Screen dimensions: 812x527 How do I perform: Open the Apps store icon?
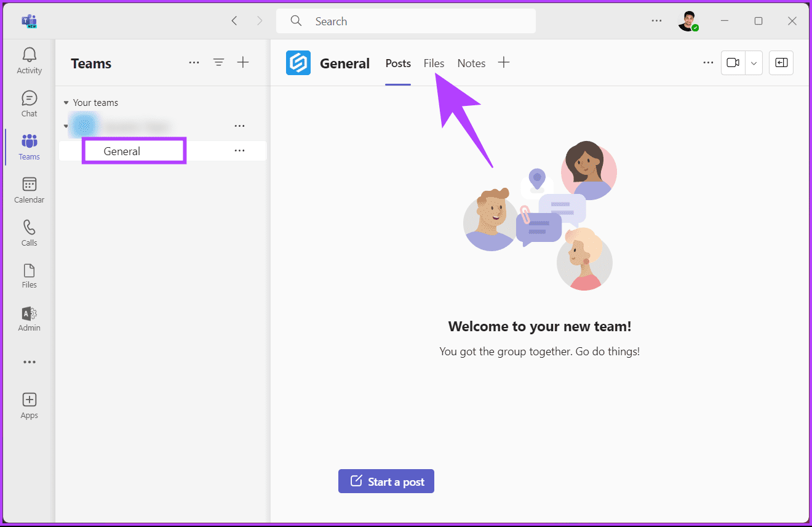tap(29, 406)
